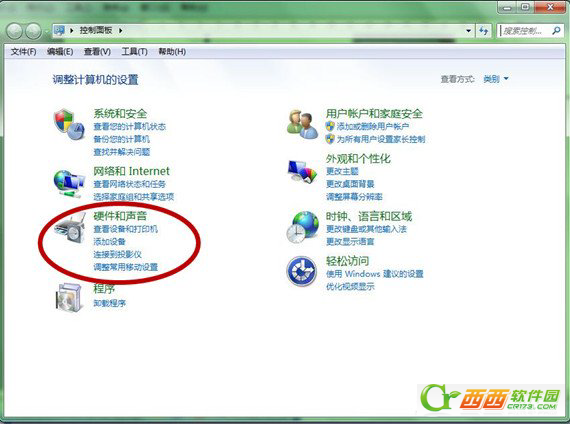The height and width of the screenshot is (424, 570).
Task: Open the address bar history dropdown arrow
Action: [469, 31]
